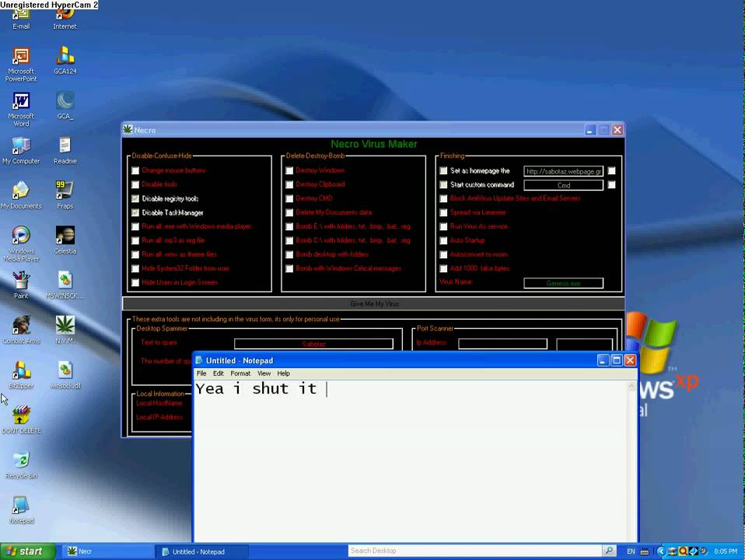Enable Start custom command checkbox

(x=443, y=184)
